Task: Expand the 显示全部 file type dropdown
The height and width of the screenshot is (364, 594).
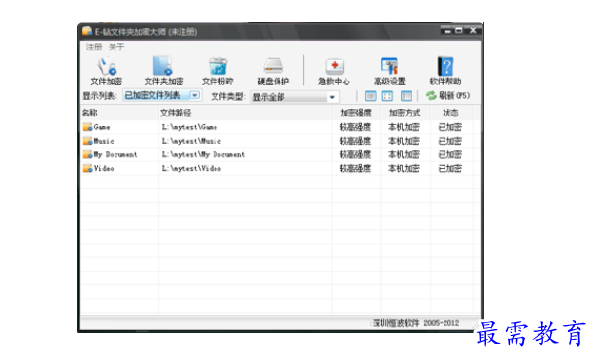Action: point(332,97)
